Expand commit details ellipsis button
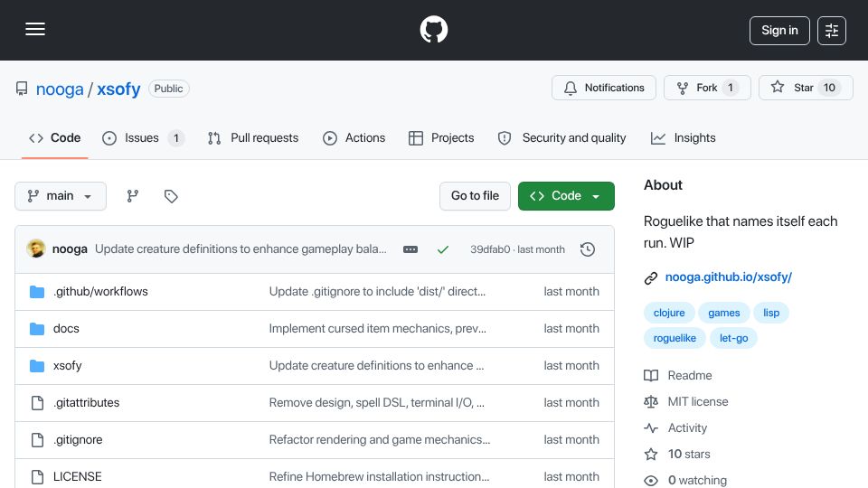 click(x=410, y=249)
